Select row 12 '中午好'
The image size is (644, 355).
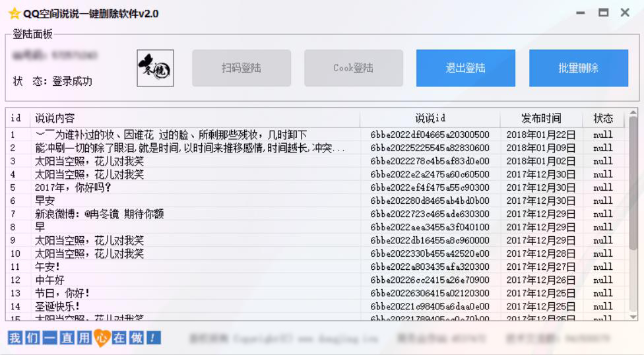pos(315,280)
